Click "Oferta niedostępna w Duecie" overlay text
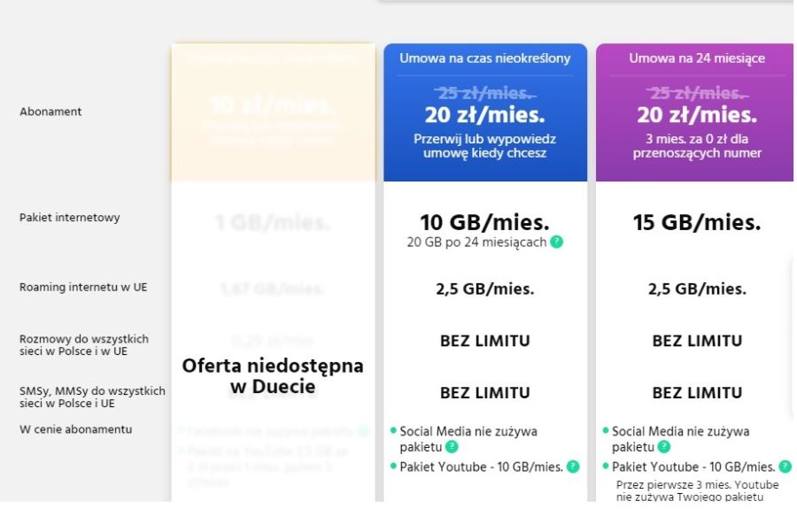This screenshot has width=797, height=532. tap(273, 376)
